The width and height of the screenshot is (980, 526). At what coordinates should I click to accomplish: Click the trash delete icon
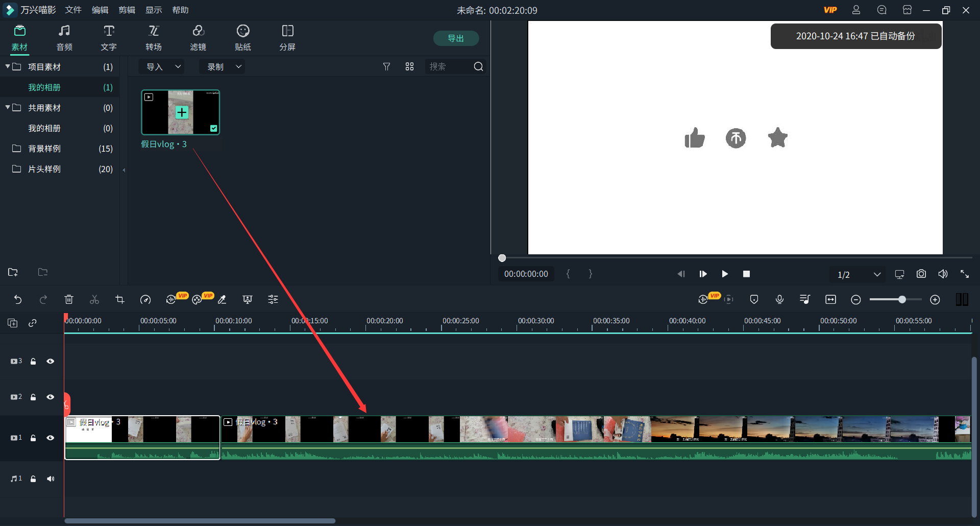pos(69,300)
